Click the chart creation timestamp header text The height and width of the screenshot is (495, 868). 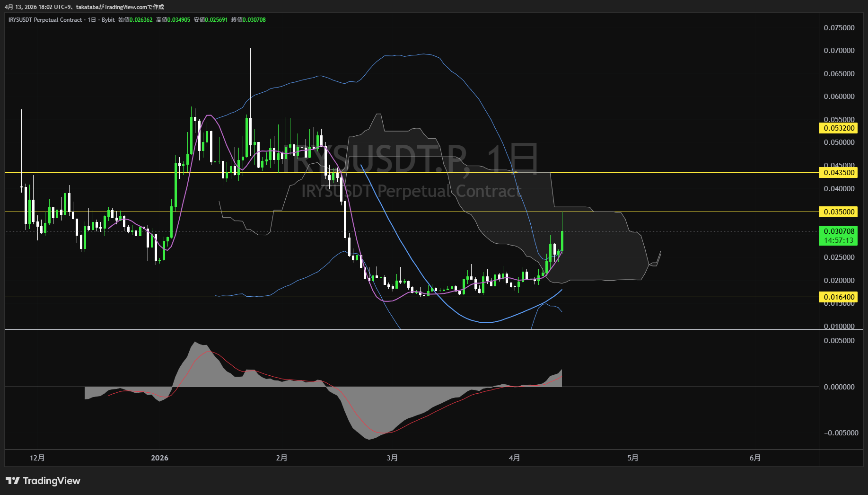click(x=84, y=7)
